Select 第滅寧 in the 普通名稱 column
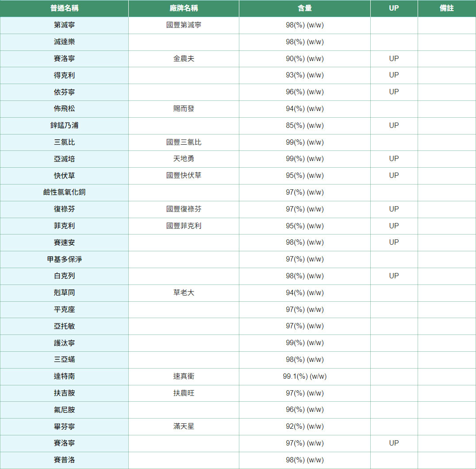476x469 pixels. pyautogui.click(x=64, y=25)
